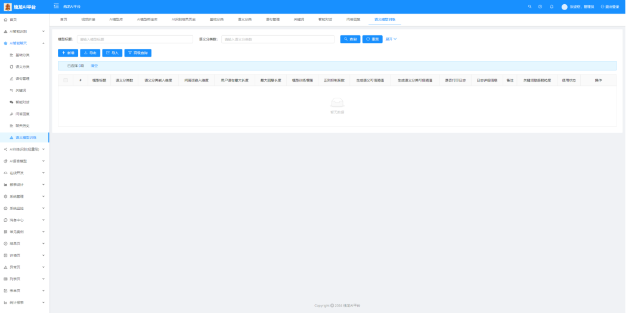Click the 语句管理 pencil icon
Image resolution: width=644 pixels, height=313 pixels.
pyautogui.click(x=11, y=79)
